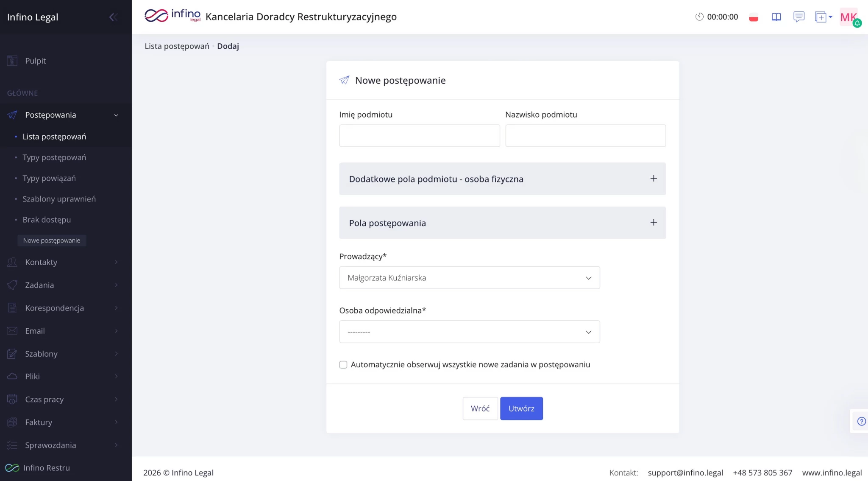Click the Infino Legal logo
The image size is (868, 481).
pyautogui.click(x=172, y=16)
